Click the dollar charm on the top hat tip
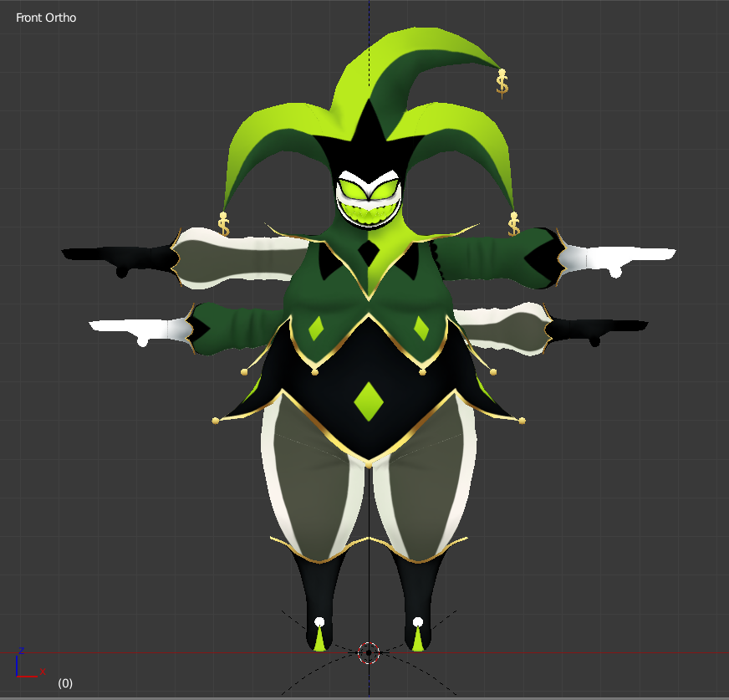Screen dimensions: 729x700 [x=502, y=84]
